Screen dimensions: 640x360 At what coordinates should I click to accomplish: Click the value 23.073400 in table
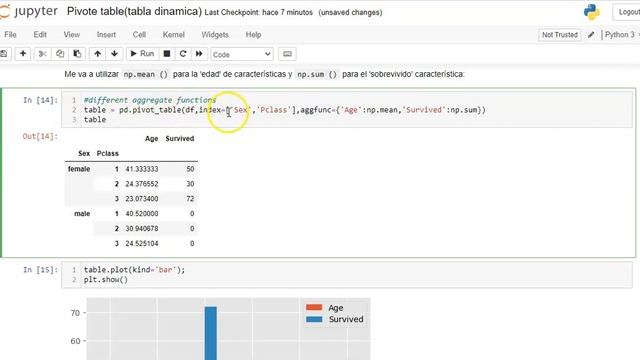142,199
